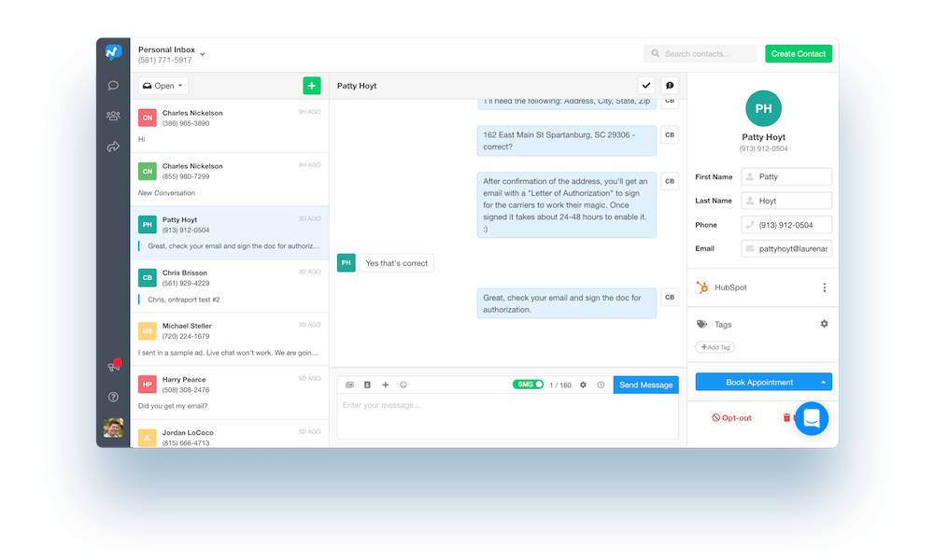Viewport: 934px width, 560px height.
Task: Click the Send Message button
Action: (645, 385)
